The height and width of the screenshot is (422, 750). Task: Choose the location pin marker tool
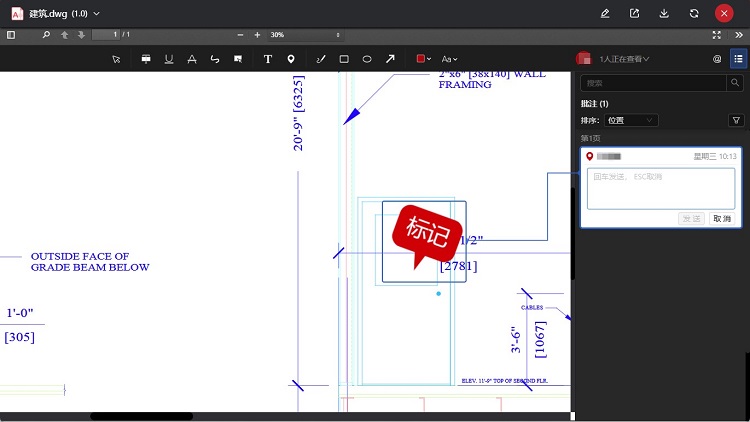(x=291, y=59)
